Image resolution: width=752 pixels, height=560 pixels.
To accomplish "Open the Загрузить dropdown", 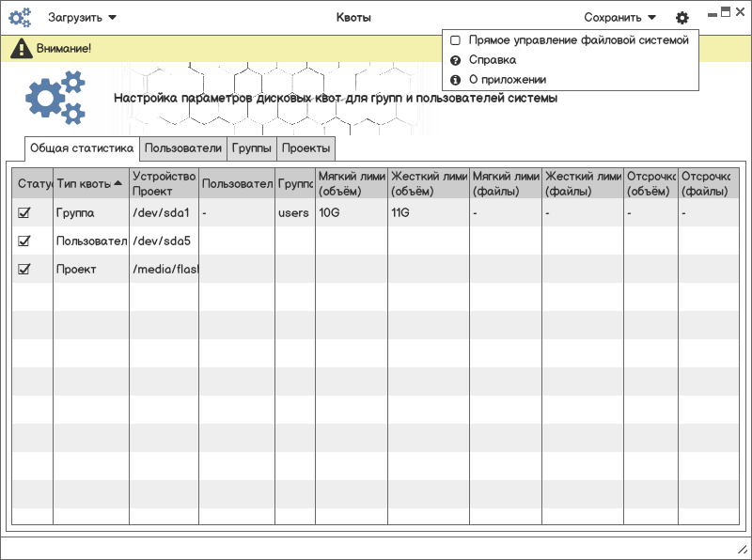I will [82, 18].
